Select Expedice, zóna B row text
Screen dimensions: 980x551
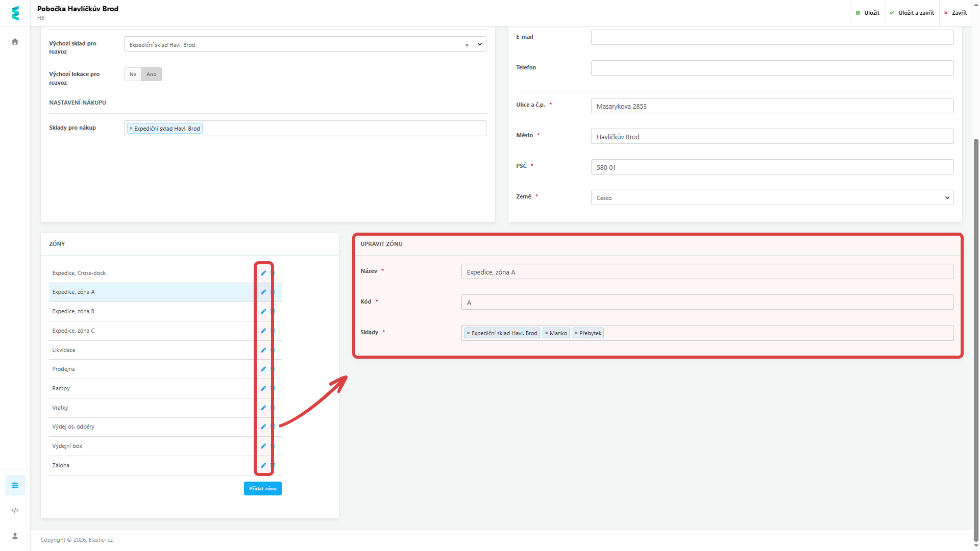click(73, 311)
